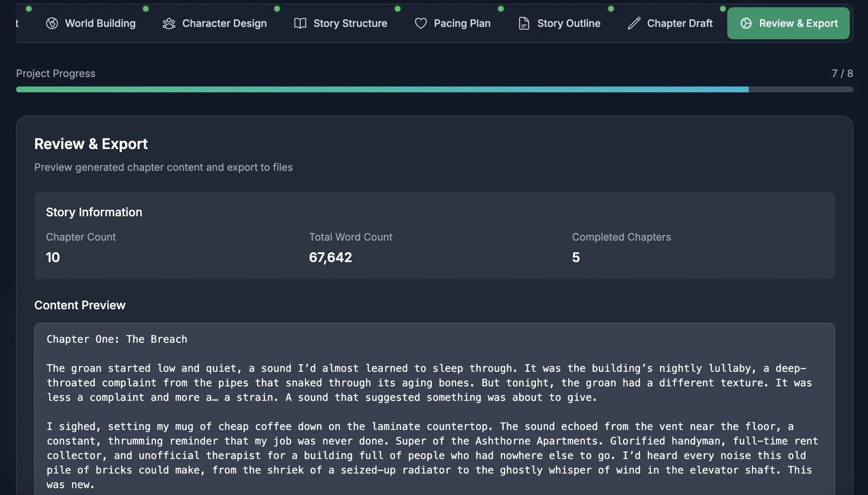Click the highlighted Review & Export button
The width and height of the screenshot is (868, 495).
788,23
